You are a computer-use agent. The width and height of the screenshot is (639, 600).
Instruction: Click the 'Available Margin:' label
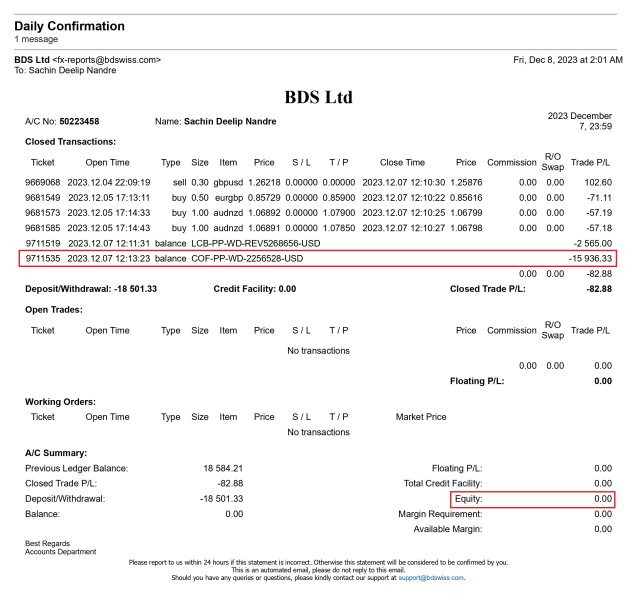[x=448, y=529]
